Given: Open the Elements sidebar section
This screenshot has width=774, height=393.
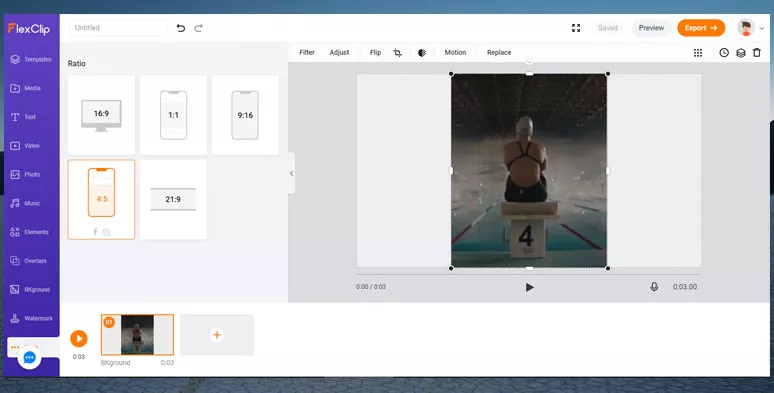Looking at the screenshot, I should click(x=30, y=232).
